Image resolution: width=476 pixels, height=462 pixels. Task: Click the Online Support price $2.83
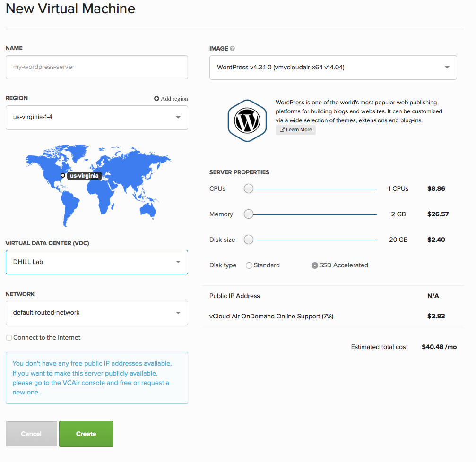coord(436,316)
